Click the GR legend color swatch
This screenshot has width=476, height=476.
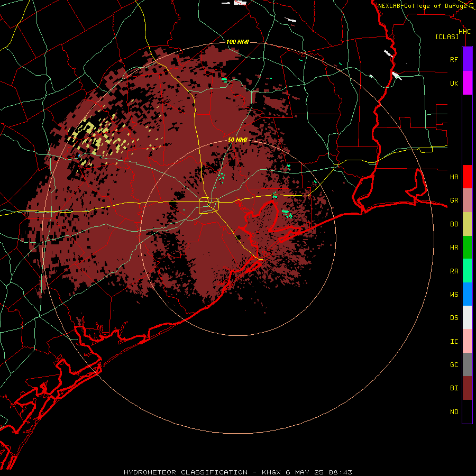467,200
